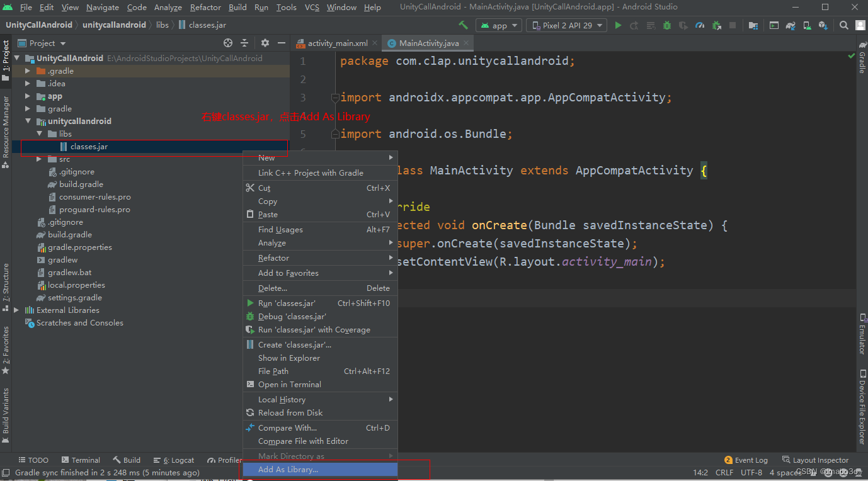Expand the .idea folder arrow
868x481 pixels.
pyautogui.click(x=28, y=83)
